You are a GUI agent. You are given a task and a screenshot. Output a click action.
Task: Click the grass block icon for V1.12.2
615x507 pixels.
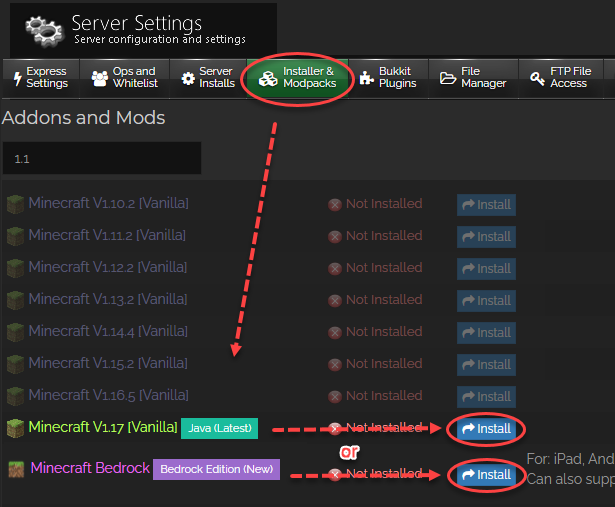coord(16,269)
